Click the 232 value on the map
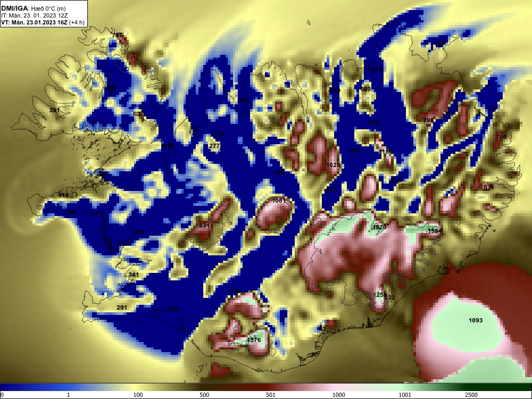The width and height of the screenshot is (532, 399). click(x=389, y=297)
